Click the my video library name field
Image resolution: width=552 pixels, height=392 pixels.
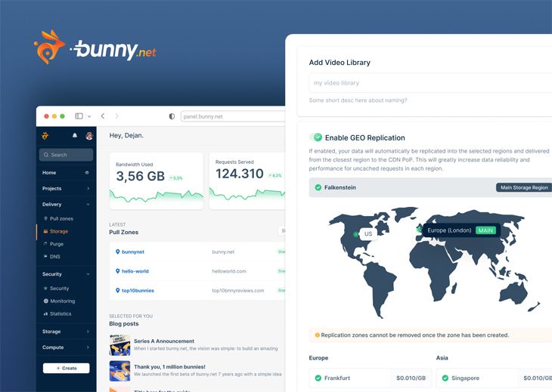[430, 83]
